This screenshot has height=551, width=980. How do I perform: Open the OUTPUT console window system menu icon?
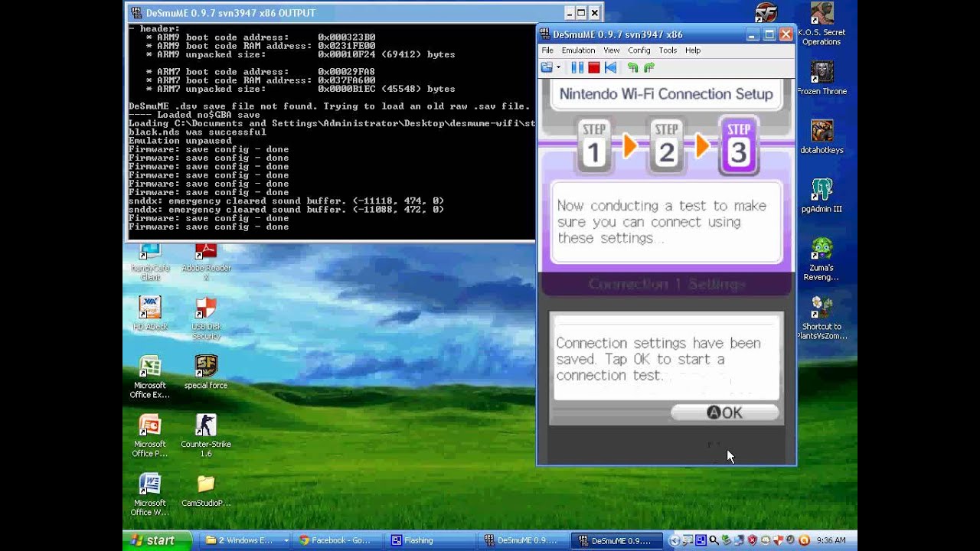(x=136, y=13)
